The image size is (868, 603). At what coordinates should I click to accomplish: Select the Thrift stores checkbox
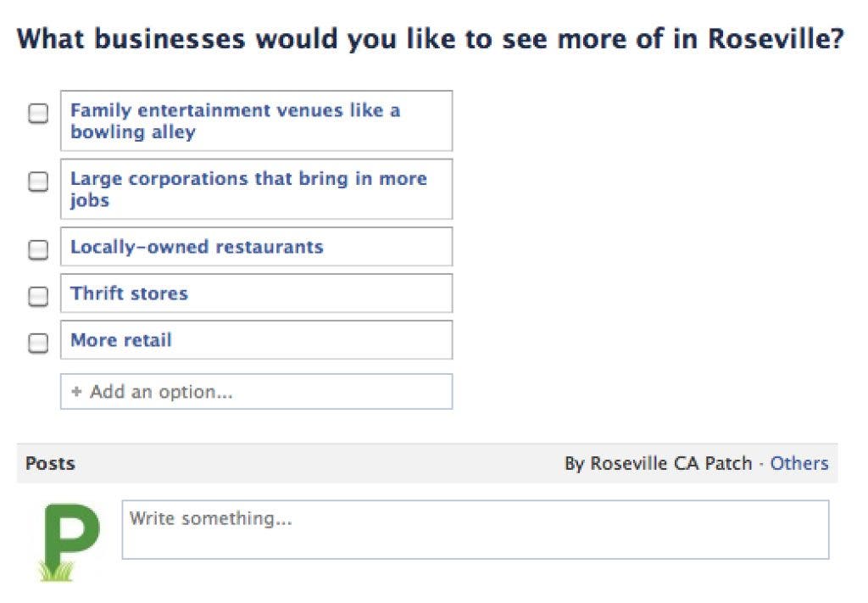coord(38,296)
